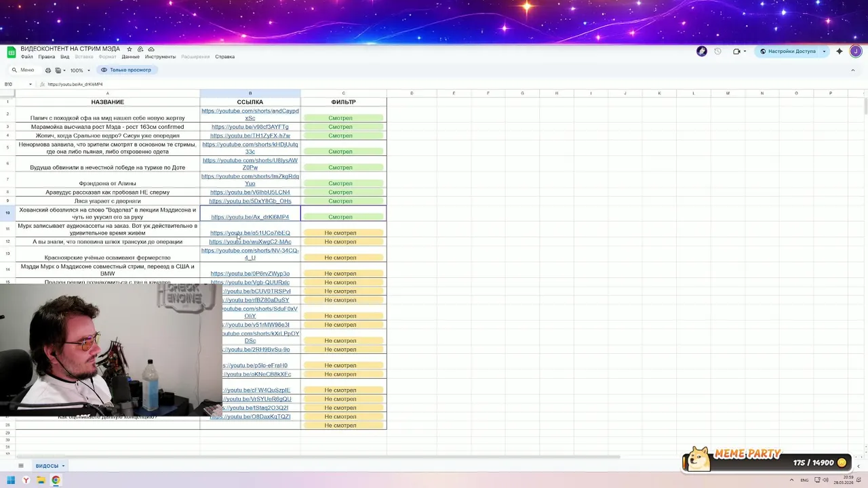The height and width of the screenshot is (488, 868).
Task: Open the Name Box dropdown arrow
Action: point(31,85)
